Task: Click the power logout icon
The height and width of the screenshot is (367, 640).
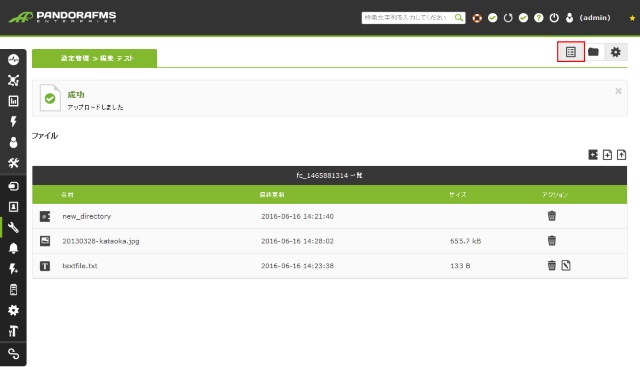Action: pyautogui.click(x=554, y=18)
